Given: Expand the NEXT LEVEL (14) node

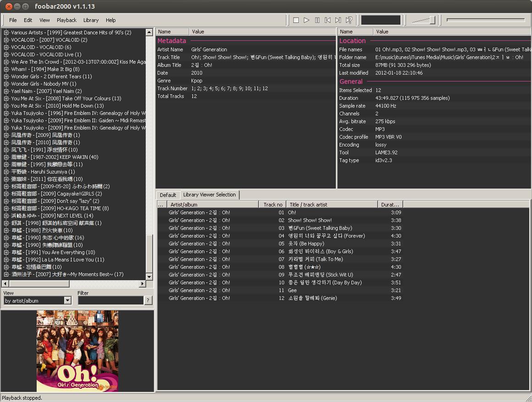Looking at the screenshot, I should (6, 216).
